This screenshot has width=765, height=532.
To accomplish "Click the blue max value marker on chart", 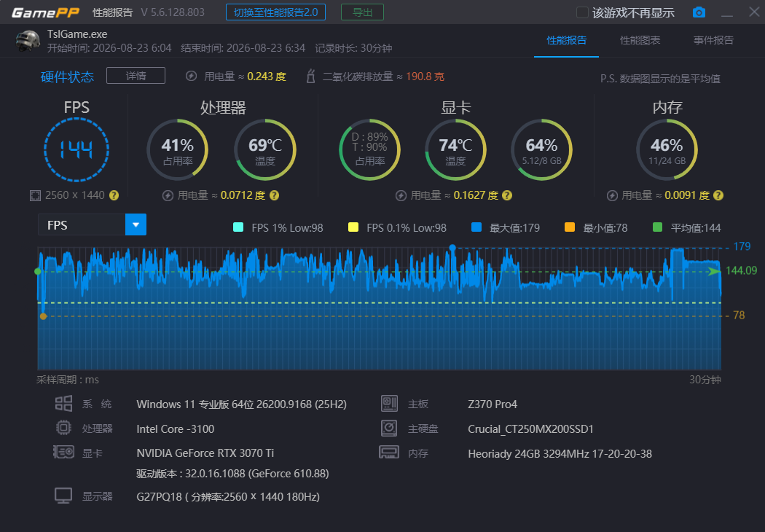I will (x=452, y=248).
